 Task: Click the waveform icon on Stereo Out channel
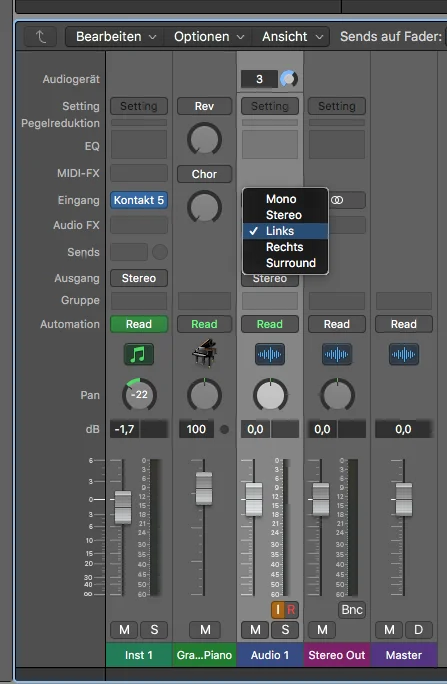tap(337, 354)
